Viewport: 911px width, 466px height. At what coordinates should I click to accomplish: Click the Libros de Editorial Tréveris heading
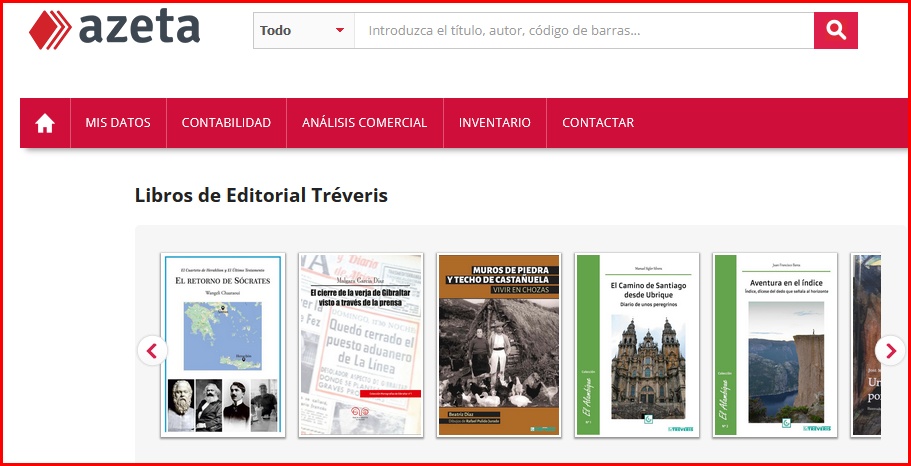(261, 195)
